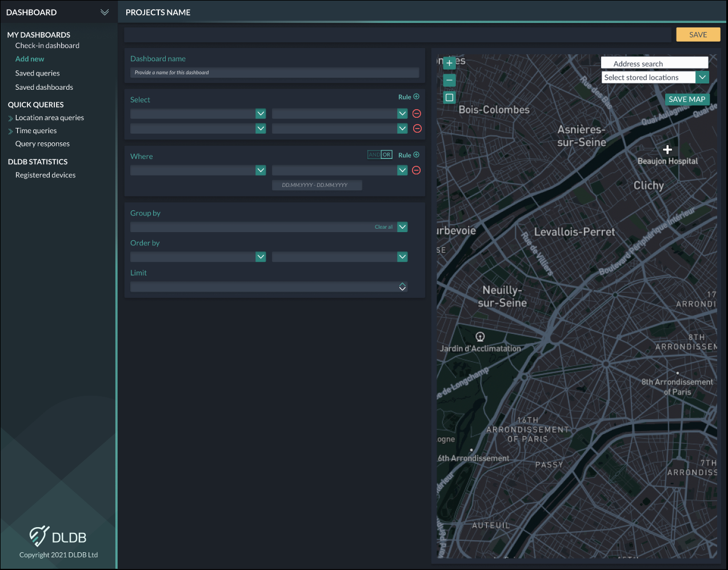Click the Address search field

point(655,63)
